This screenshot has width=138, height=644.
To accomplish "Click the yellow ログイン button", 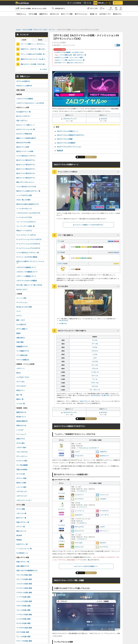I will [x=117, y=3].
